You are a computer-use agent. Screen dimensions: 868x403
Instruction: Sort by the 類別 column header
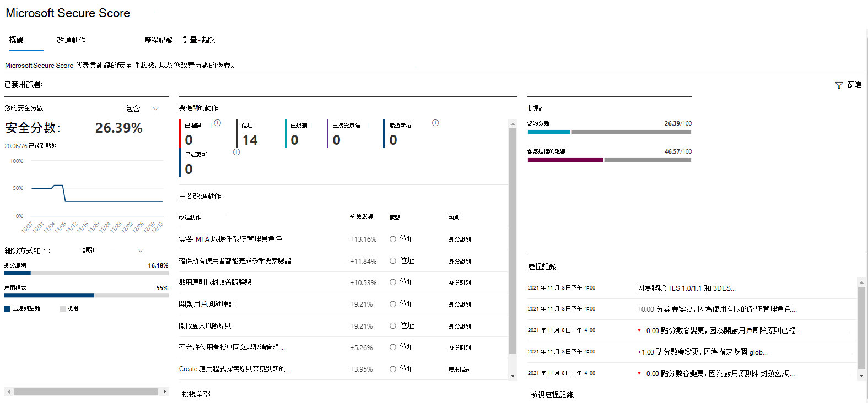coord(454,217)
